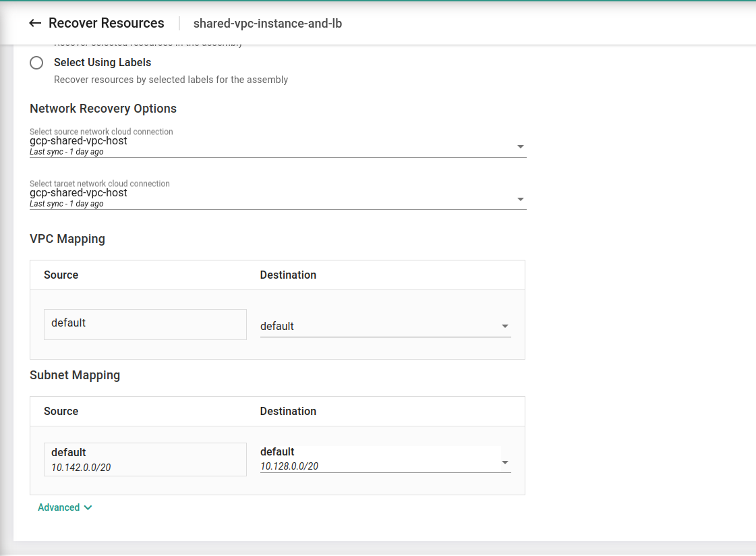Click the chevron icon next to Advanced
This screenshot has width=756, height=556.
[88, 507]
